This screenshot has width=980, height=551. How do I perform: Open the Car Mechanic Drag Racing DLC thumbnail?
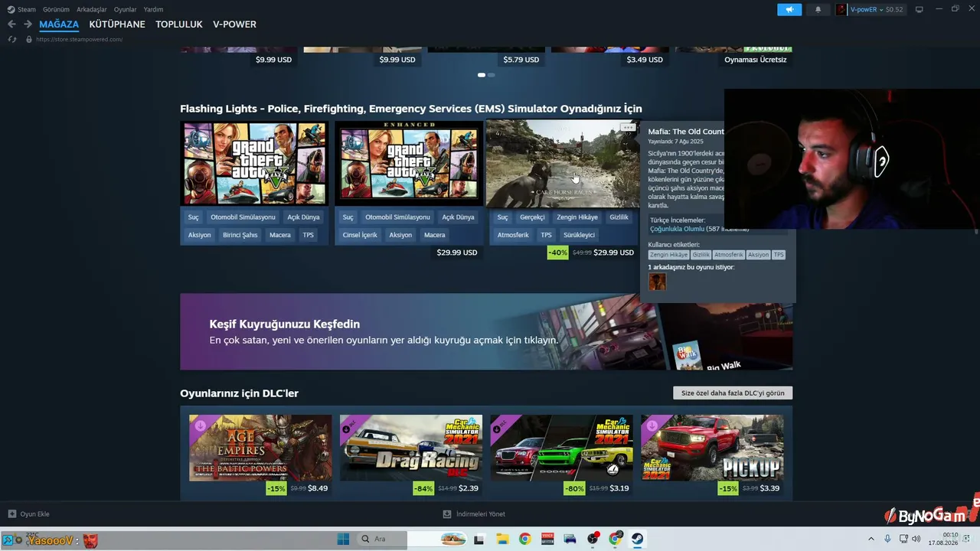[x=411, y=448]
